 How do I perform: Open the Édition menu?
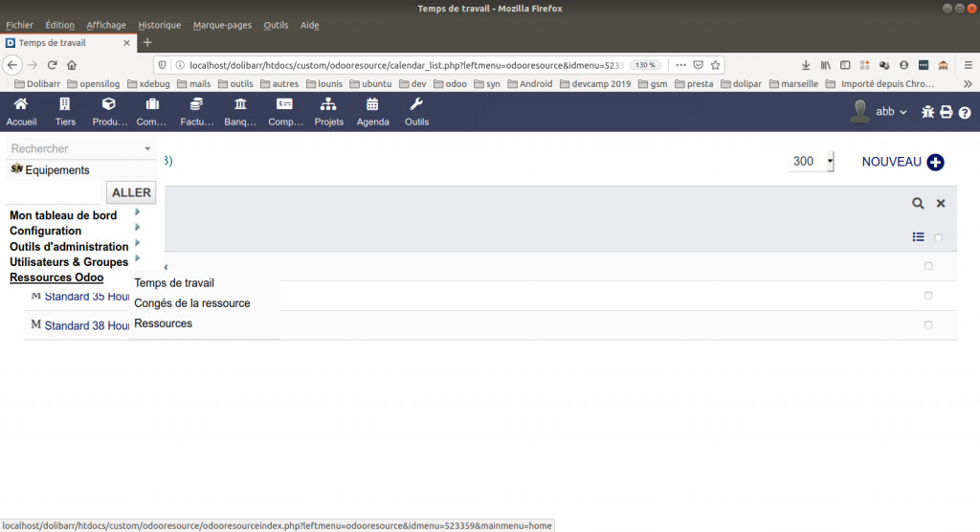pyautogui.click(x=60, y=25)
